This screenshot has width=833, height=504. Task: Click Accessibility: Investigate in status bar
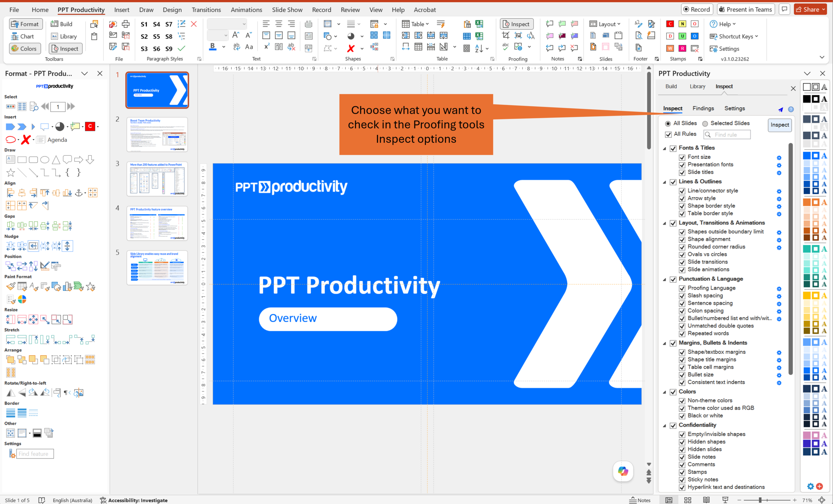pos(134,500)
